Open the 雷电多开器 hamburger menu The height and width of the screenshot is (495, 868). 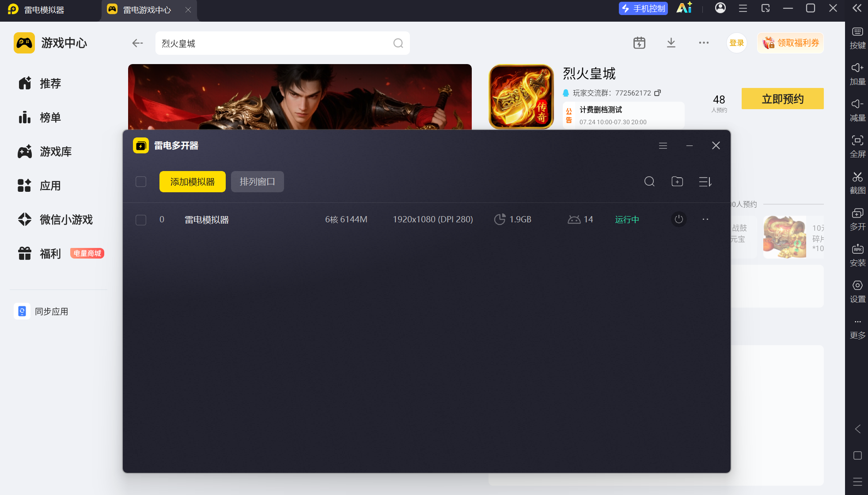[x=663, y=145]
